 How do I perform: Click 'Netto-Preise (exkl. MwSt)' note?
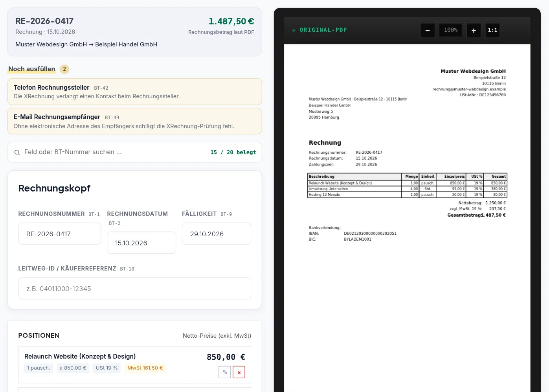[x=217, y=336]
